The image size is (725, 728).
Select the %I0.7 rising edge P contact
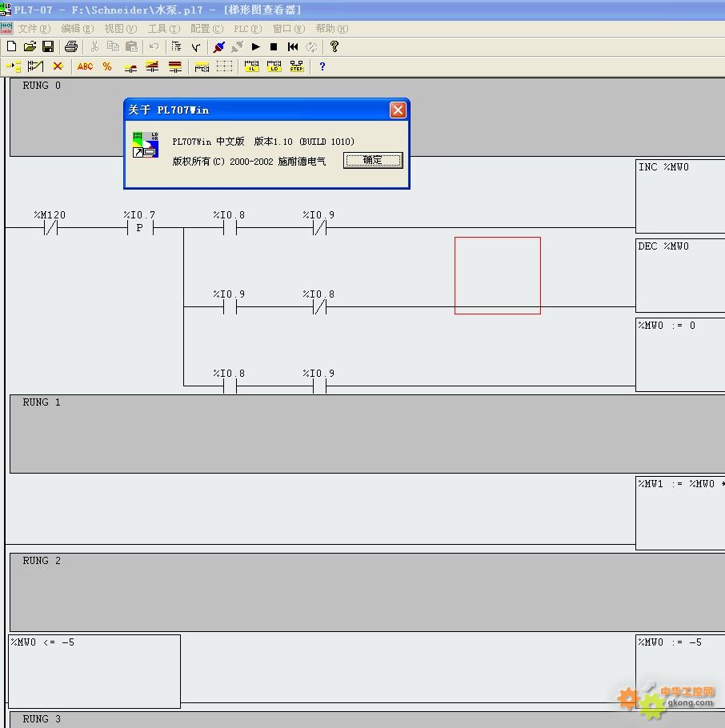point(140,227)
